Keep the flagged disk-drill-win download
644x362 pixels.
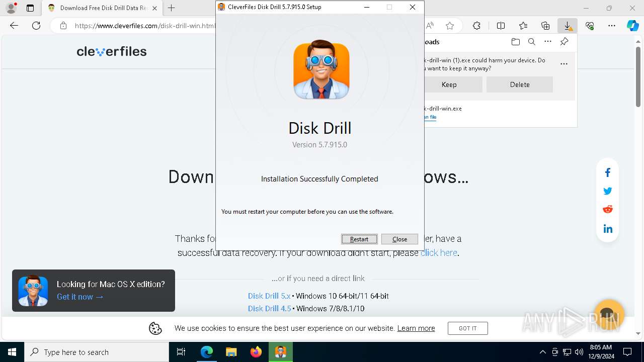(449, 84)
